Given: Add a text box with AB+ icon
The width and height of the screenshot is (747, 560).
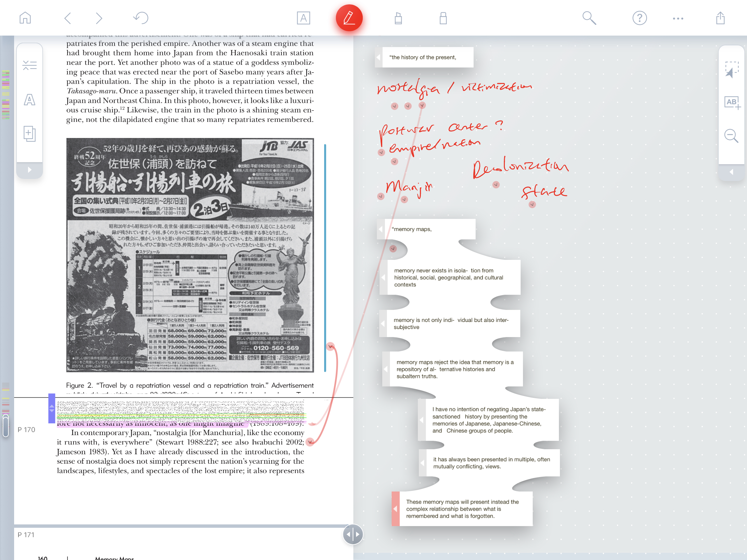Looking at the screenshot, I should (732, 103).
